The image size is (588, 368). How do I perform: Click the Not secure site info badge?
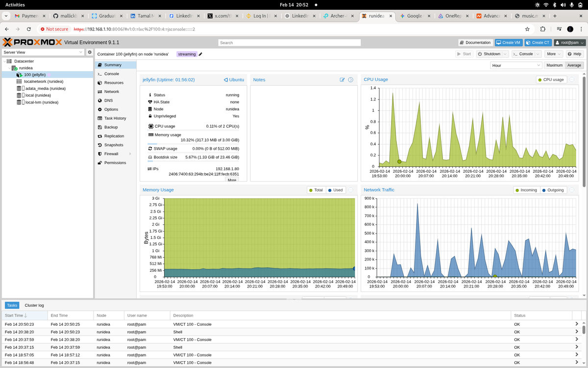click(x=54, y=29)
